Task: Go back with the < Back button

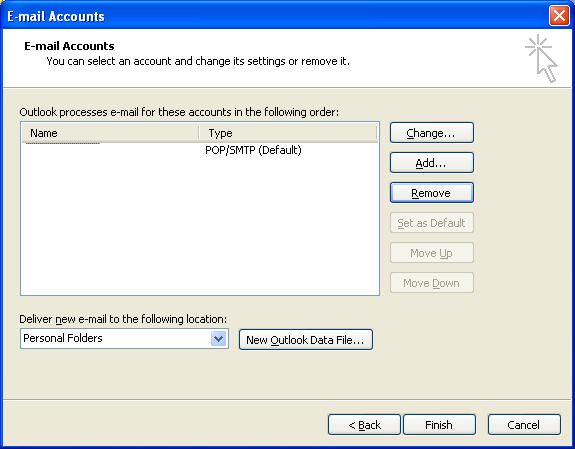Action: [364, 425]
